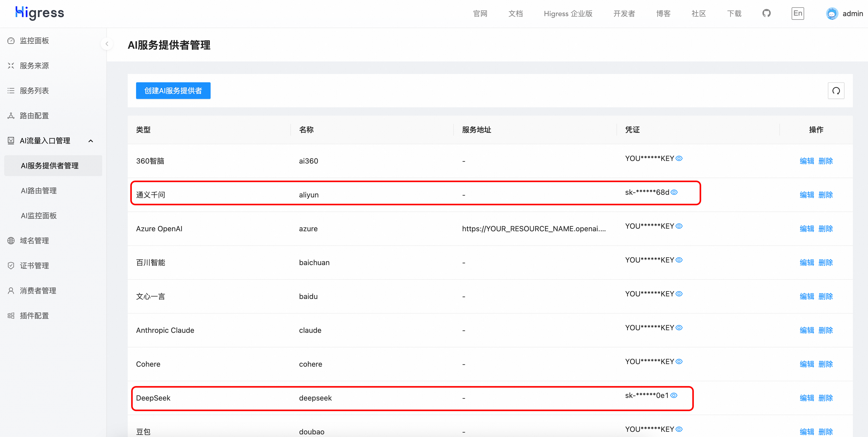The width and height of the screenshot is (868, 437).
Task: Switch language with the En icon
Action: click(797, 14)
